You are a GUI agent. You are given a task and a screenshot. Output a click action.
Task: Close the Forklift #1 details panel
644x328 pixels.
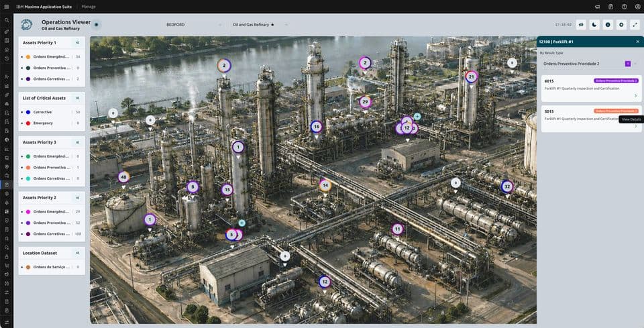tap(637, 42)
